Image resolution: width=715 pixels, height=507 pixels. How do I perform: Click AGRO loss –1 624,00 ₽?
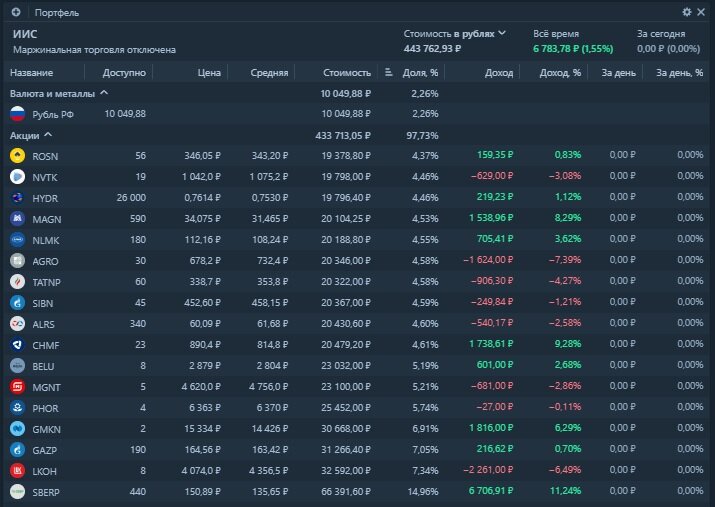[x=488, y=259]
